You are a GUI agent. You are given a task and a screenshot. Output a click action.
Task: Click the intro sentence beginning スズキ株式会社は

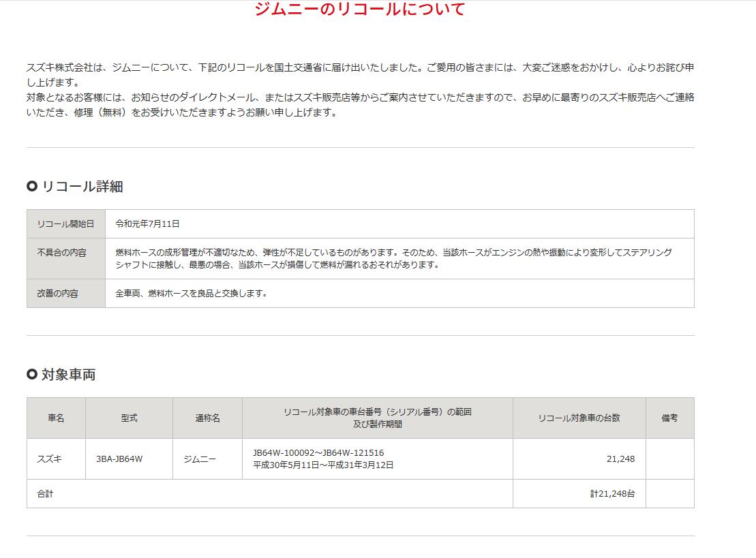(360, 75)
